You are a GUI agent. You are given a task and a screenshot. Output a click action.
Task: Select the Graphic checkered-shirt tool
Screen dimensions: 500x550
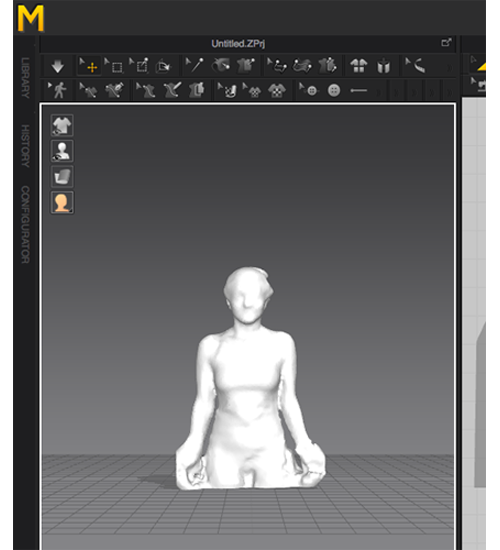277,90
